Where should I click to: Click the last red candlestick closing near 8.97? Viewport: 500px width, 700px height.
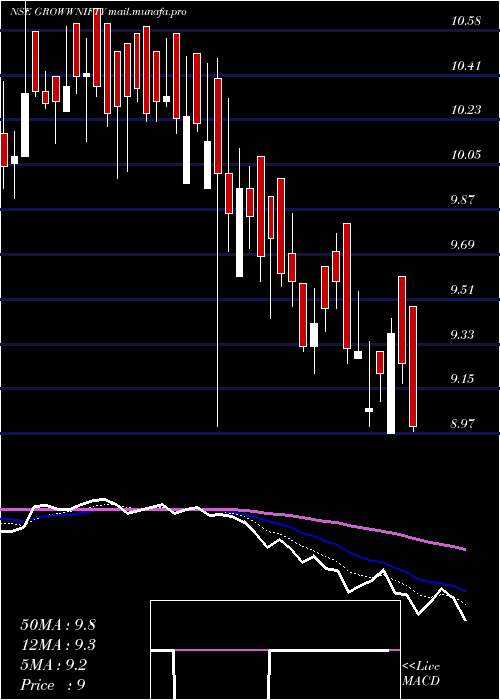click(413, 367)
